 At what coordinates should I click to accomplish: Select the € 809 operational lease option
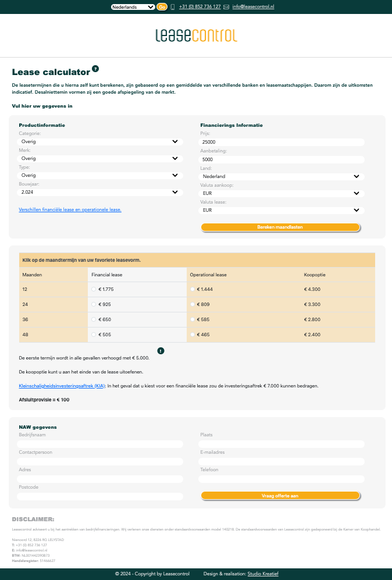tap(193, 304)
